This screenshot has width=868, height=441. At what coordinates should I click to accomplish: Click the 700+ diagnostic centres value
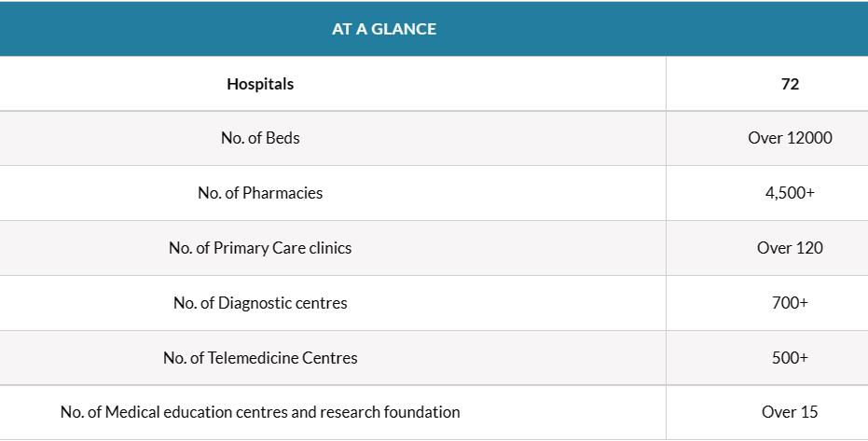790,303
